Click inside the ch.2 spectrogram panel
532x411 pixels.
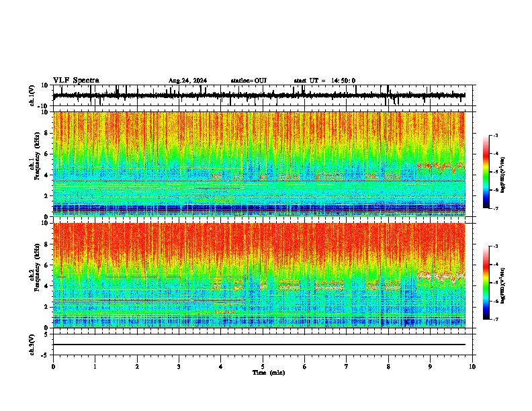click(259, 275)
